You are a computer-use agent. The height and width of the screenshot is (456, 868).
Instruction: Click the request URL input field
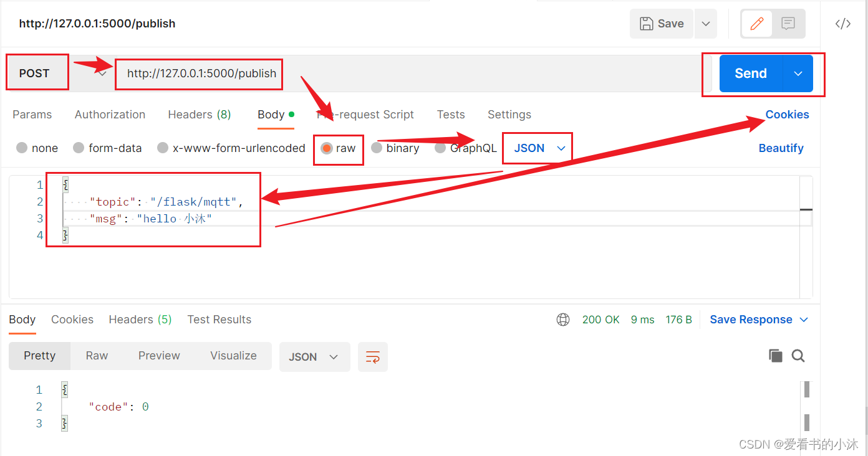(408, 74)
